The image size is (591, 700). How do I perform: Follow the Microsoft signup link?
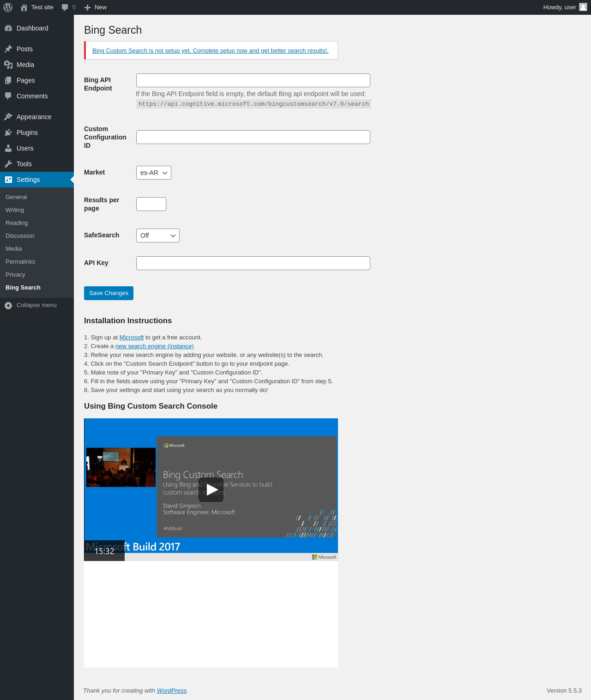pos(132,338)
